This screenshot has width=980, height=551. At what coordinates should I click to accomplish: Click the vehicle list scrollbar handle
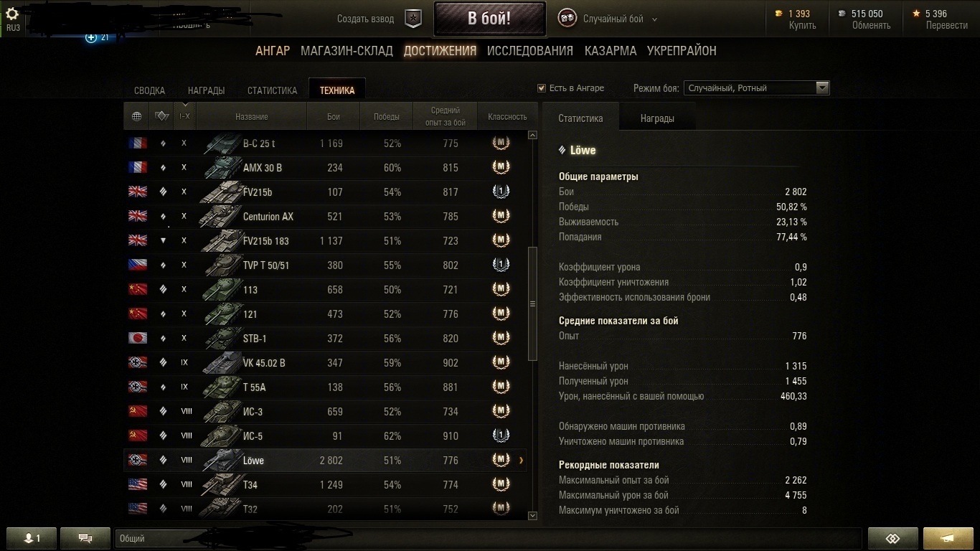coord(532,303)
